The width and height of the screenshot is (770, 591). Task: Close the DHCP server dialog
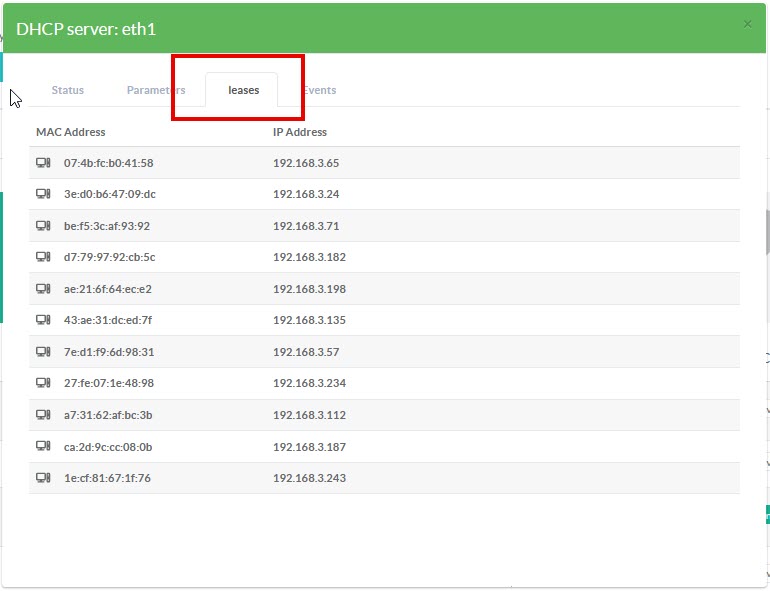(x=747, y=24)
